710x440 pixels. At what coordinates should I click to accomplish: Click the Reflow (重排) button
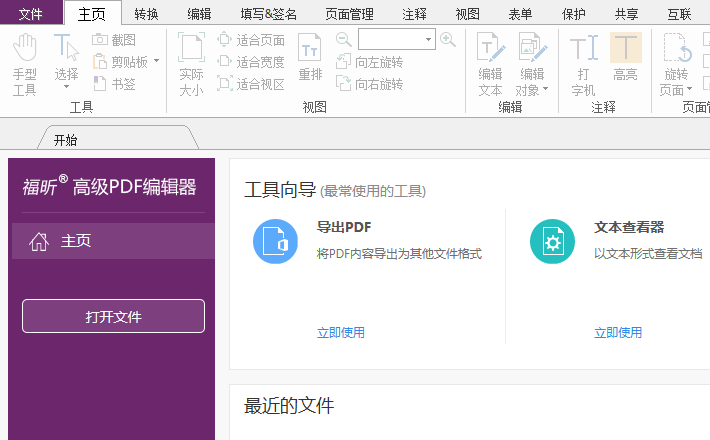pos(310,57)
